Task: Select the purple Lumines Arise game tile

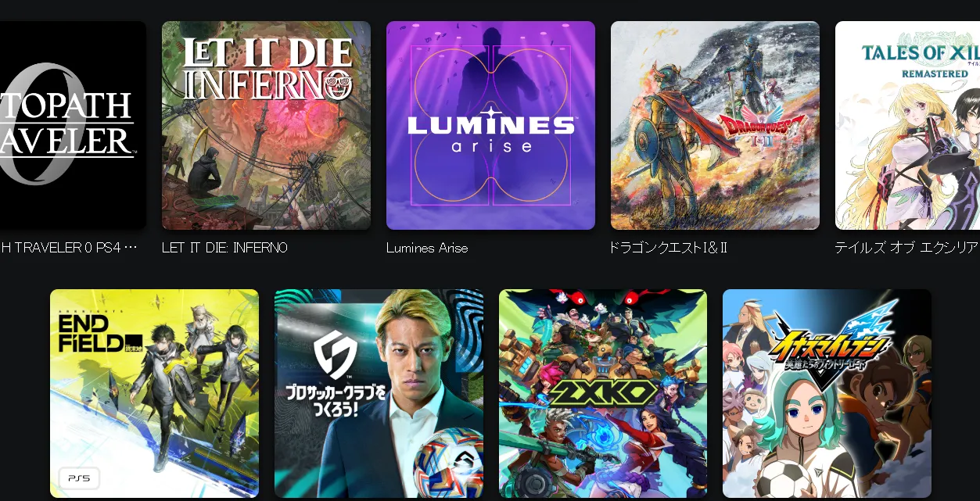Action: coord(490,125)
